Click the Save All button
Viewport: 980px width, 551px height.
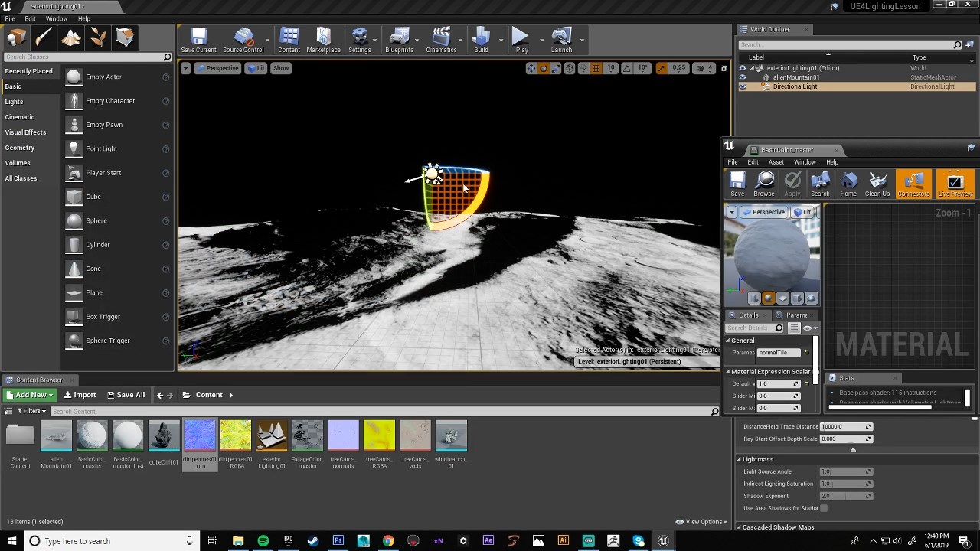pos(126,395)
